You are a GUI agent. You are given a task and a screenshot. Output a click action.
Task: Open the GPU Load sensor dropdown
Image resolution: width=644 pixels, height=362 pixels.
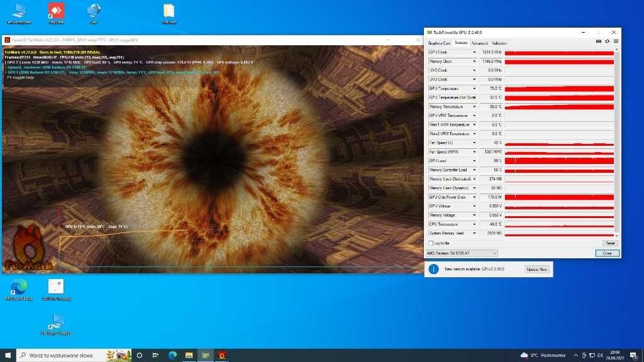pyautogui.click(x=474, y=161)
